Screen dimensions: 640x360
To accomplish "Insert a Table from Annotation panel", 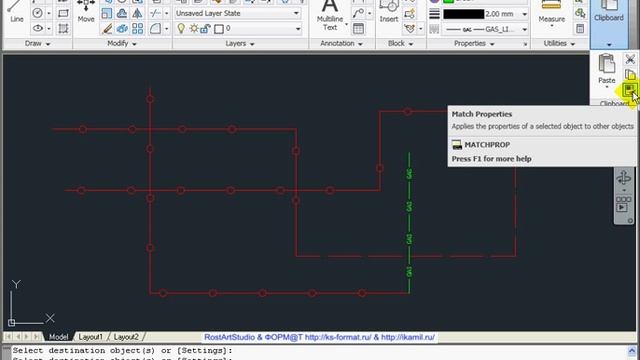I will (x=358, y=28).
